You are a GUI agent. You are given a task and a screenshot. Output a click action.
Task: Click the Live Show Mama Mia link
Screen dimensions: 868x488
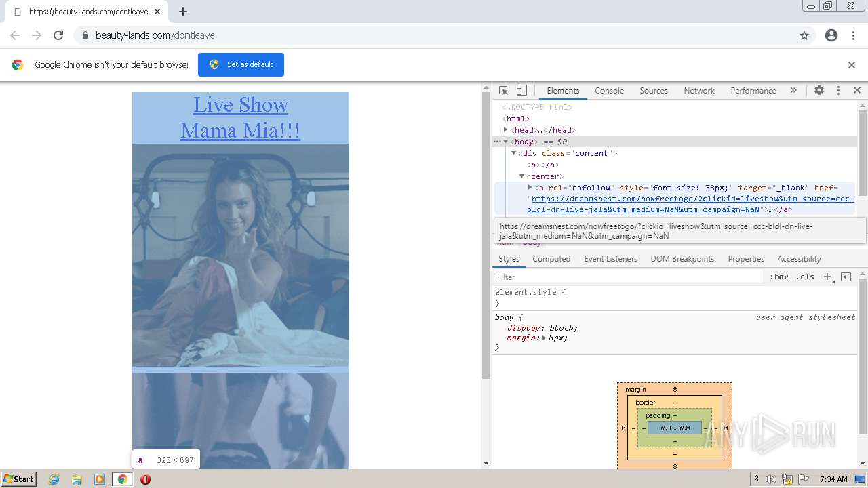coord(241,117)
